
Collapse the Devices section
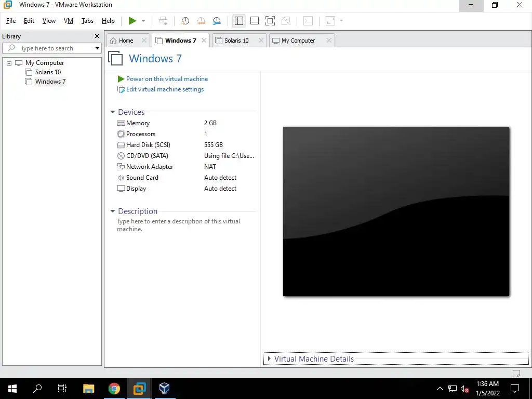pos(113,112)
